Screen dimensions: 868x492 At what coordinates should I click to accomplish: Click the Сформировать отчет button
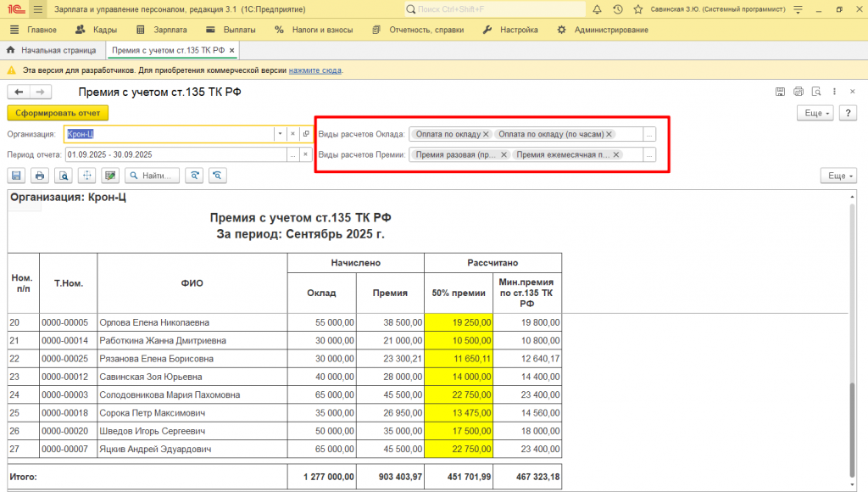[x=58, y=113]
